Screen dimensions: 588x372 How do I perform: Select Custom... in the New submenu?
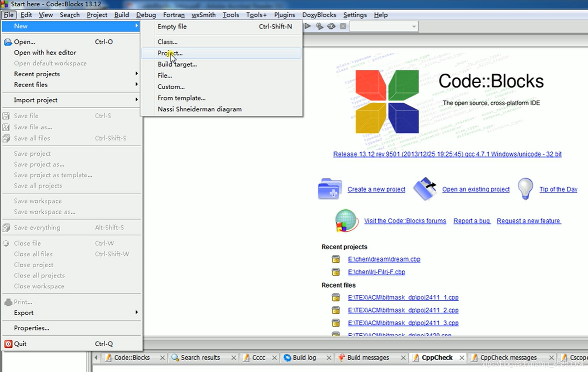click(221, 87)
